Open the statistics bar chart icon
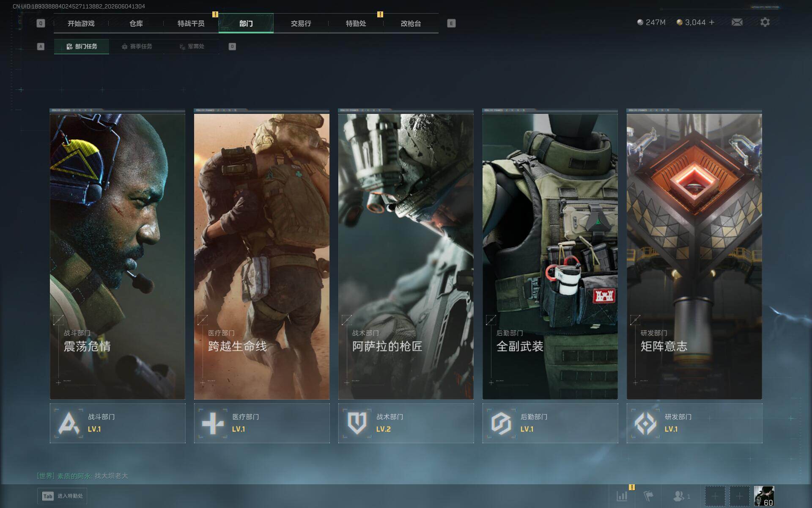The height and width of the screenshot is (508, 812). (x=622, y=496)
